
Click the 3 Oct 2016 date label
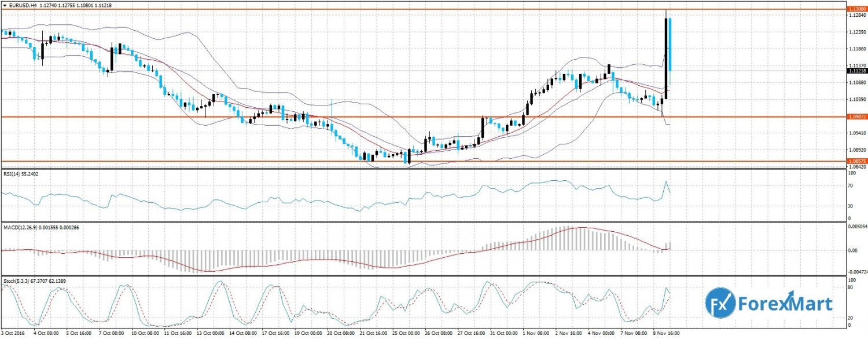[x=14, y=335]
